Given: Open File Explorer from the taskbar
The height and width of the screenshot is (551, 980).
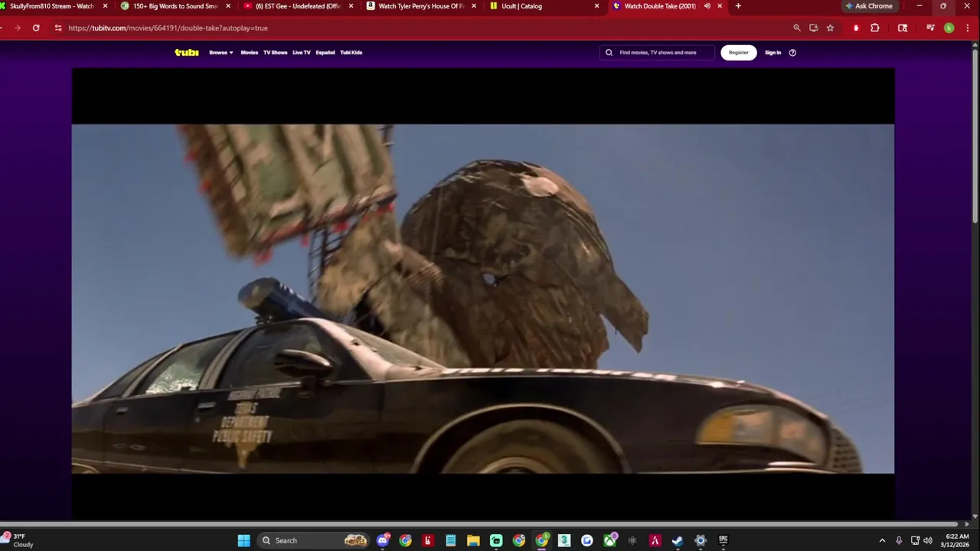Looking at the screenshot, I should pos(473,540).
